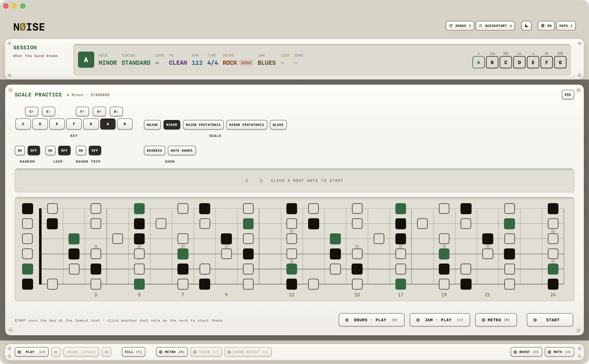Select the iv chord D
This screenshot has height=364, width=589.
pyautogui.click(x=519, y=62)
